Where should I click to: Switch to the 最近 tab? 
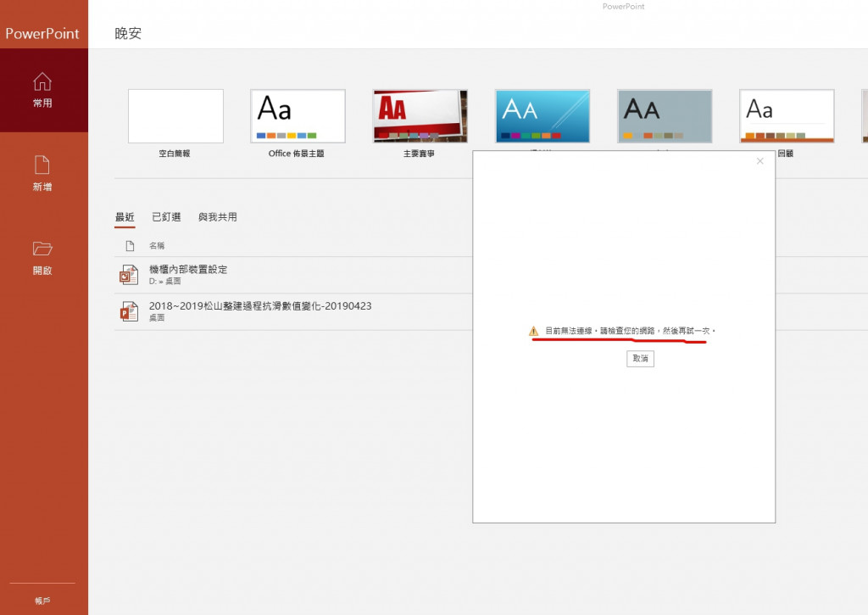pos(125,217)
